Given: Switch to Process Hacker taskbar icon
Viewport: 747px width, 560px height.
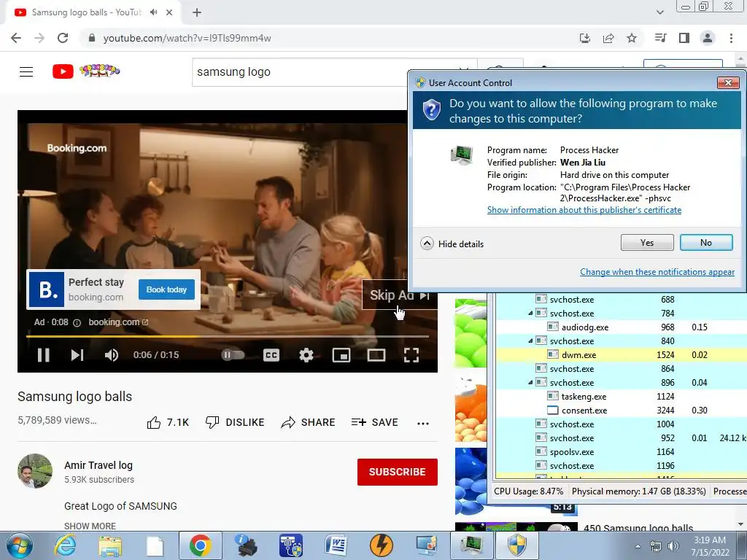Looking at the screenshot, I should pos(471,545).
